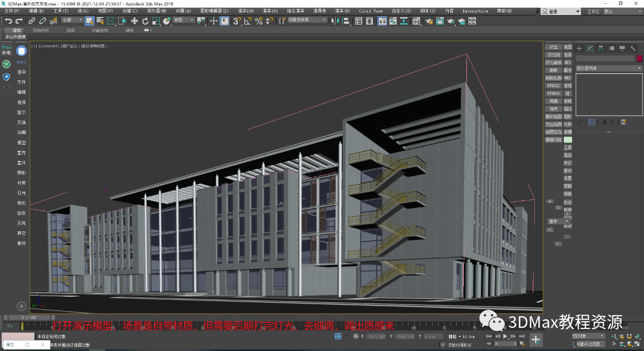
Task: Expand the 修改器列表 modifier list dropdown
Action: point(609,68)
